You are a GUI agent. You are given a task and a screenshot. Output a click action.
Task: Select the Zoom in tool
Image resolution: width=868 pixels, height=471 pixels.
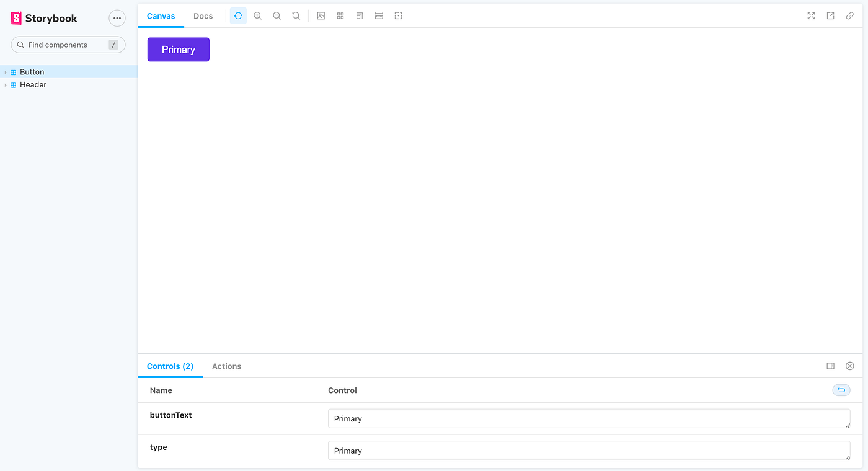[257, 15]
